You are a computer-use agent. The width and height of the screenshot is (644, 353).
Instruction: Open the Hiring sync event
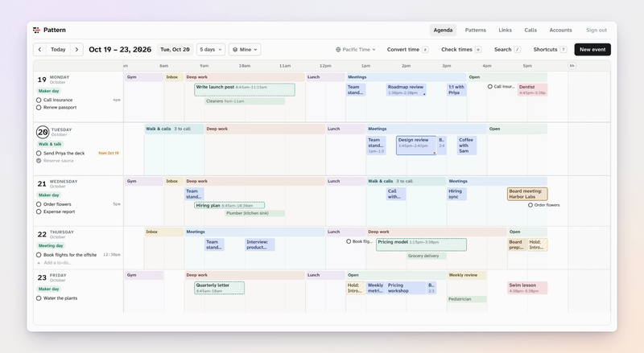pyautogui.click(x=456, y=194)
